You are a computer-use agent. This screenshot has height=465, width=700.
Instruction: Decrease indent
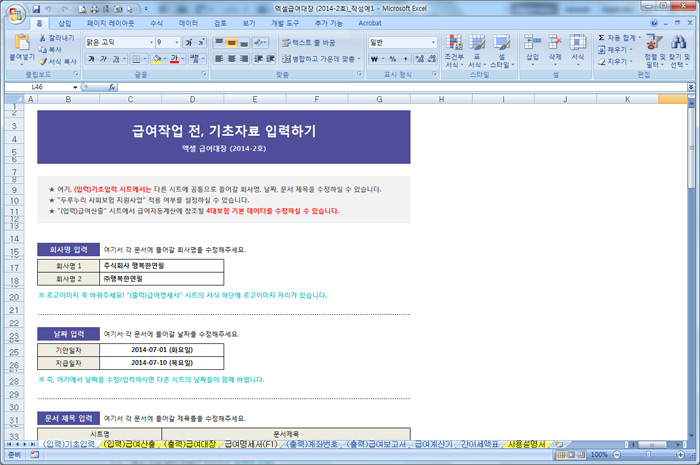[258, 59]
